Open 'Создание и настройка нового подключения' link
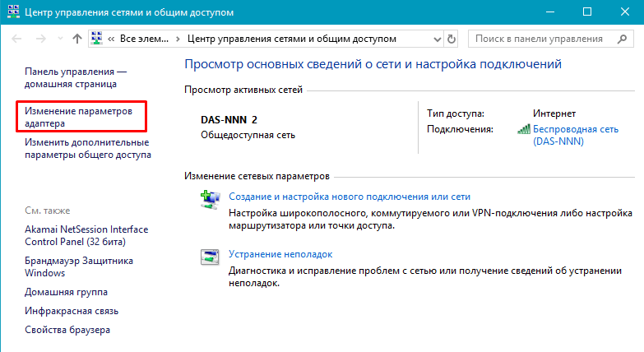Viewport: 644px width, 352px height. click(349, 197)
